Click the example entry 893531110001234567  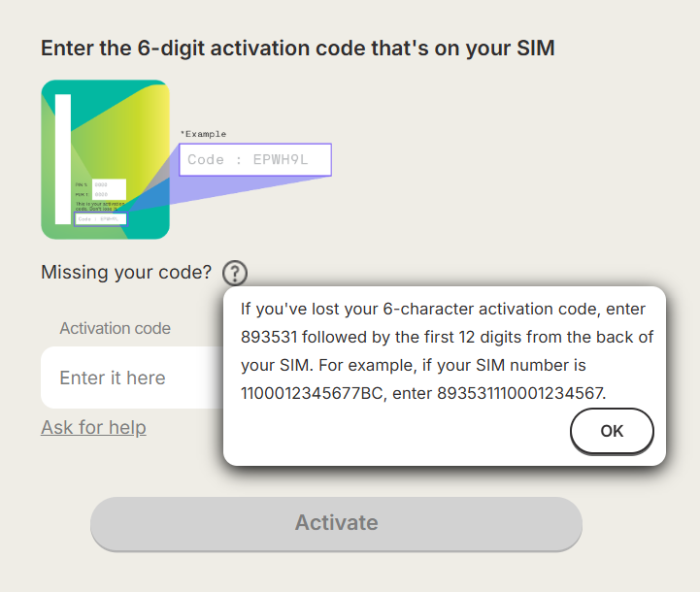point(521,394)
